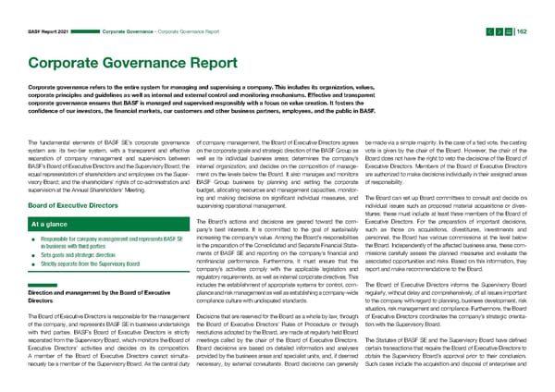The image size is (555, 392).
Task: Click bullet Sets goals and strategic direction
Action: (78, 255)
